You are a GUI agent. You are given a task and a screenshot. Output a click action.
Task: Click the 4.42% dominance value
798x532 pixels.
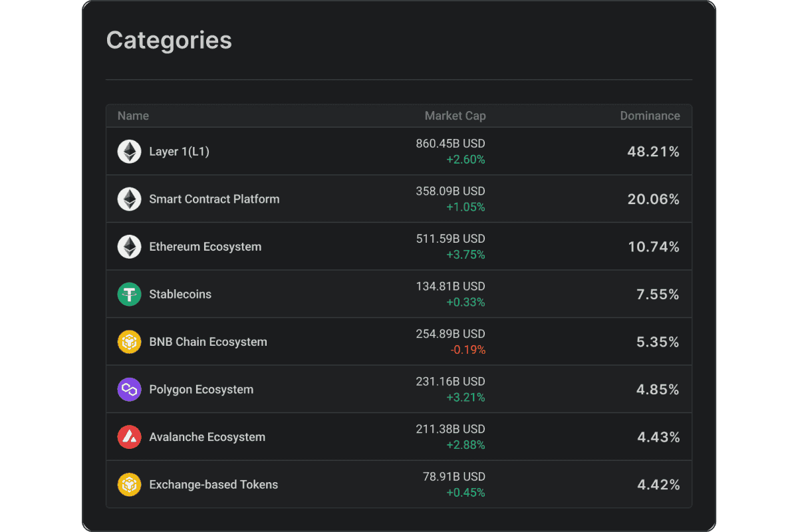point(658,485)
